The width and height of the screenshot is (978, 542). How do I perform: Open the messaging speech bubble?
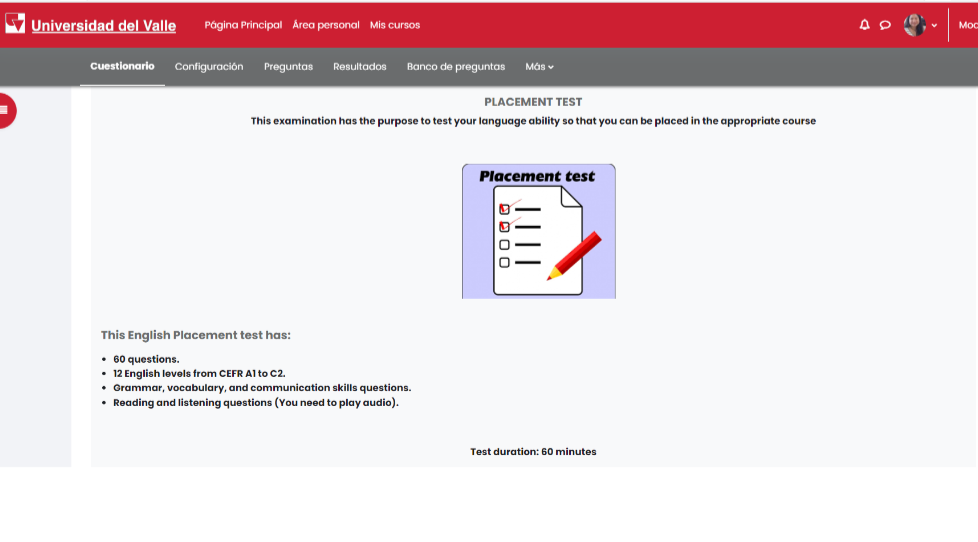tap(885, 25)
